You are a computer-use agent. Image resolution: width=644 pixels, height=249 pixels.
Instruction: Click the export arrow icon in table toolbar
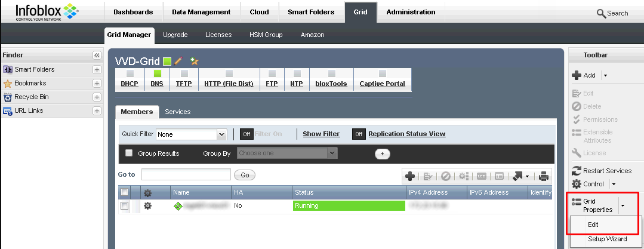click(517, 176)
